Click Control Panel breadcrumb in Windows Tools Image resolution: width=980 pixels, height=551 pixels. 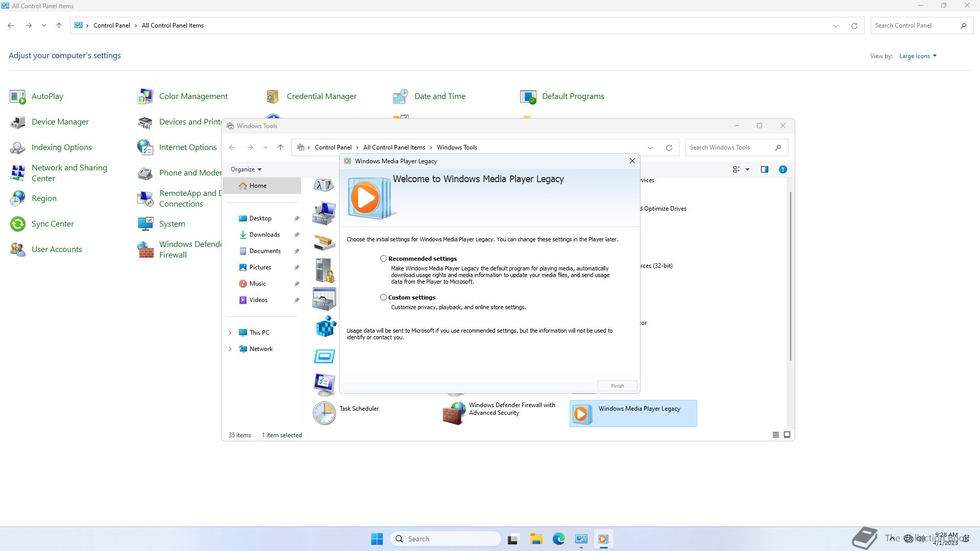333,147
